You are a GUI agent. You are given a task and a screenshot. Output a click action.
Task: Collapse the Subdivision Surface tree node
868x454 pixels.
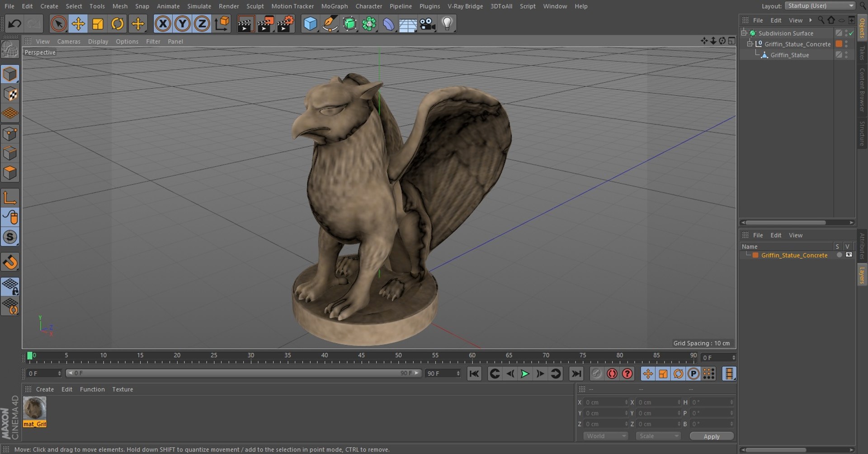click(x=744, y=33)
